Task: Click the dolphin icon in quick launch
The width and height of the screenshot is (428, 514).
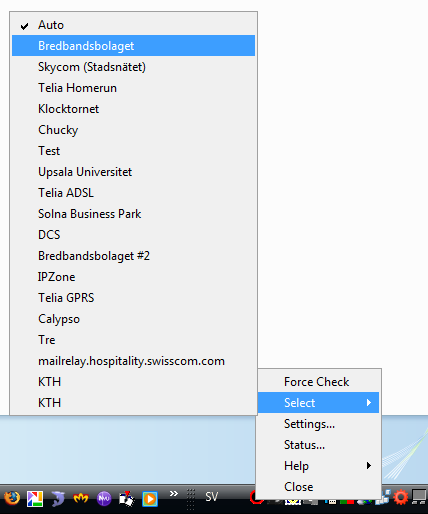Action: pyautogui.click(x=58, y=499)
